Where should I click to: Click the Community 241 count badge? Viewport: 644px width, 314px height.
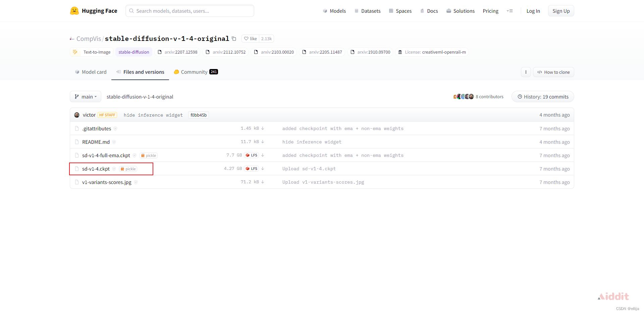pyautogui.click(x=214, y=72)
